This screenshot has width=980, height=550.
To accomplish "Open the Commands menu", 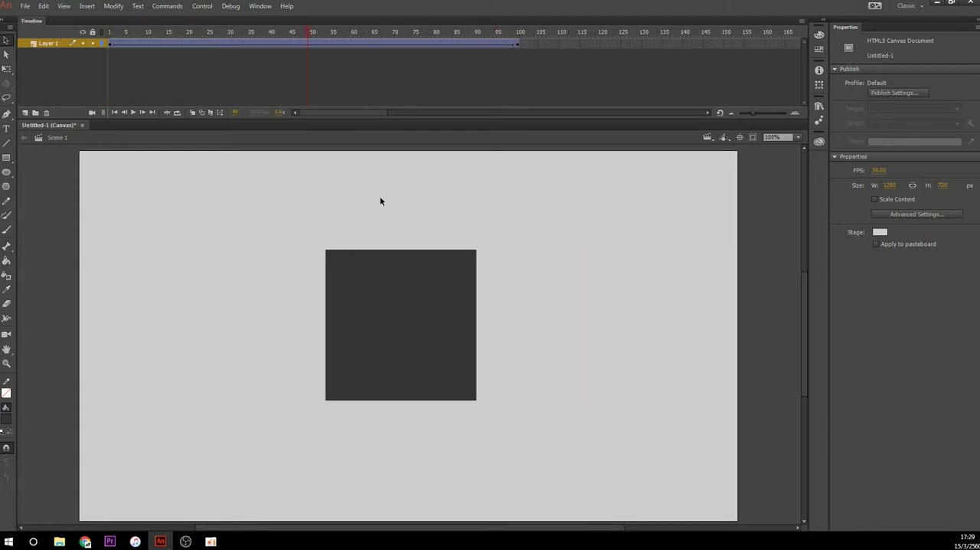I will tap(167, 6).
